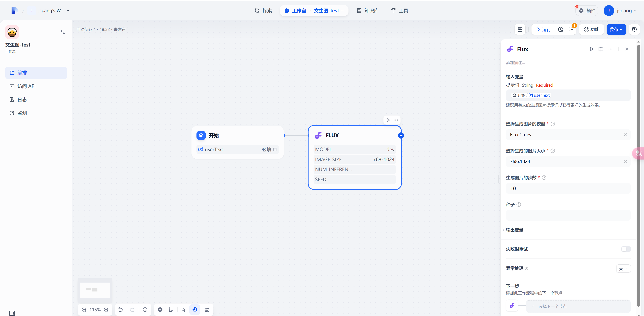Select the FLUX node title on canvas
The width and height of the screenshot is (644, 316).
[332, 135]
